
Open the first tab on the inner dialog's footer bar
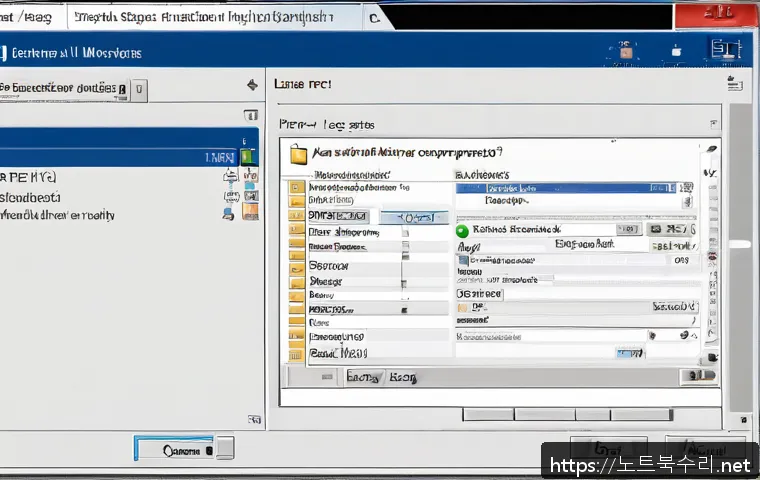point(364,377)
